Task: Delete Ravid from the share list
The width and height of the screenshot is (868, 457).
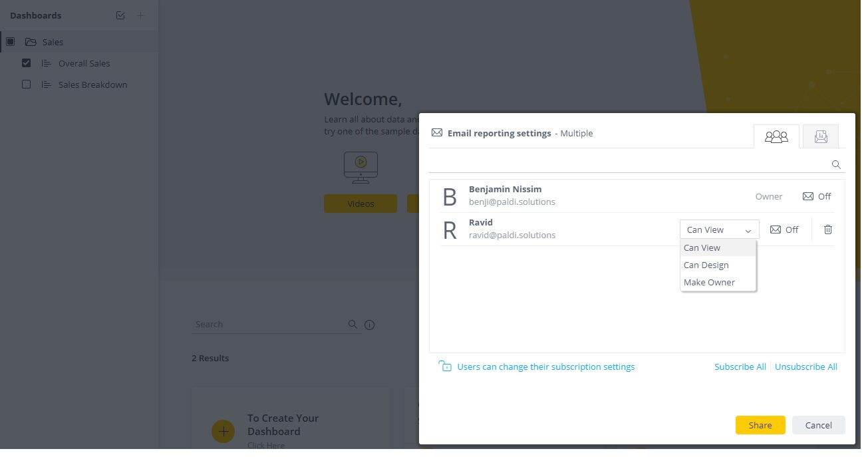Action: click(827, 229)
